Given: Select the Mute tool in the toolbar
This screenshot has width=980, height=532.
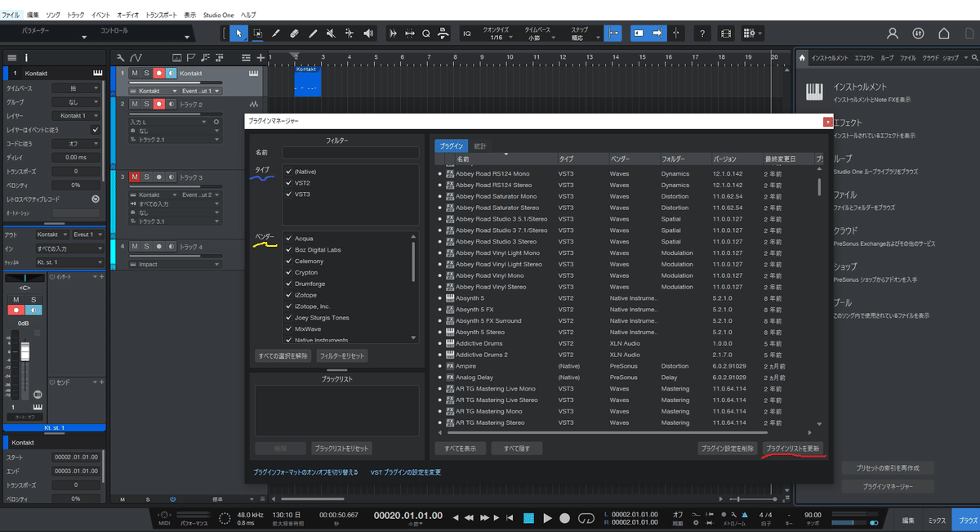Looking at the screenshot, I should pos(331,34).
